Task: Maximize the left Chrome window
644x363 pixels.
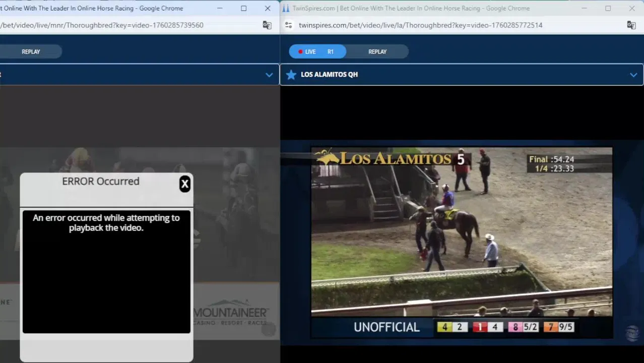Action: tap(243, 8)
